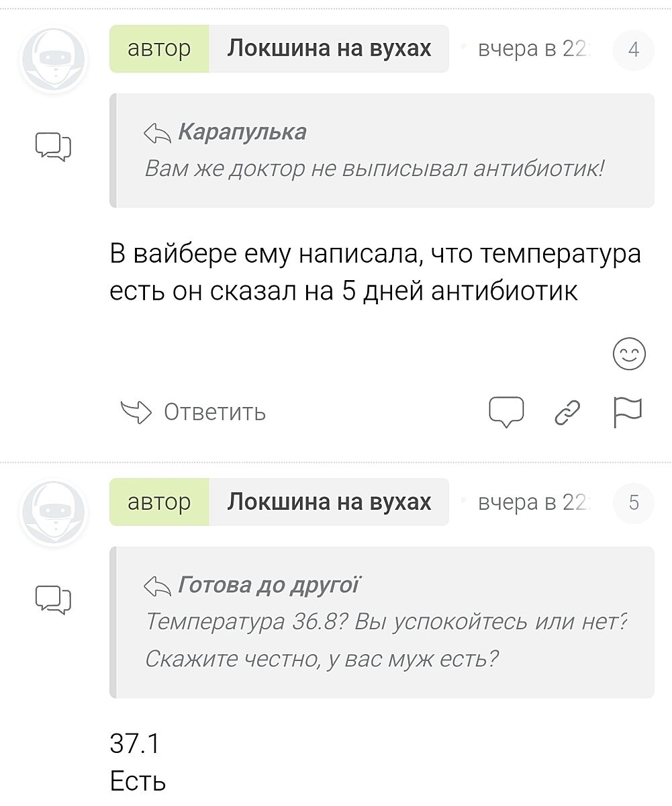This screenshot has width=672, height=806.
Task: Click the quoted text about antibiotic
Action: (374, 169)
